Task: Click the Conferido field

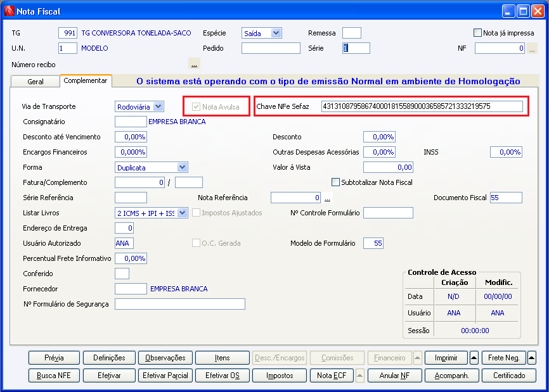Action: [x=122, y=274]
